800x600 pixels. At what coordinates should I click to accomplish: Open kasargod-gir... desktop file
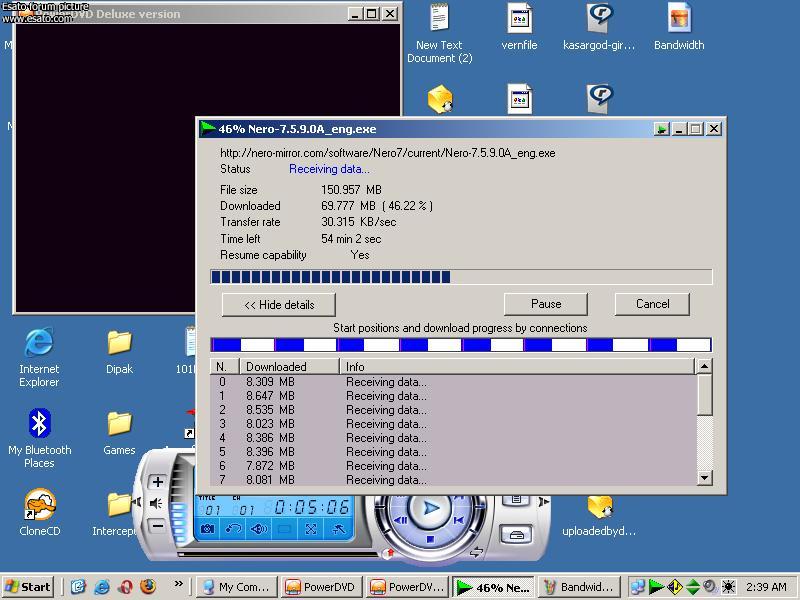tap(599, 27)
